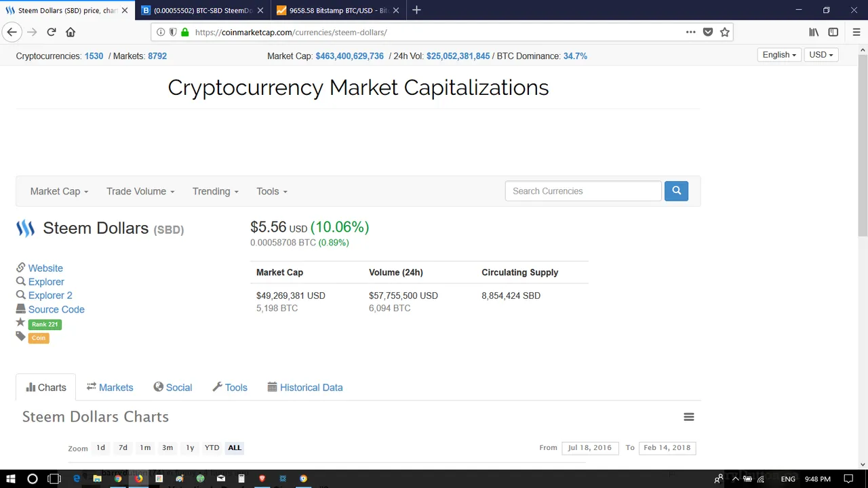This screenshot has height=488, width=868.
Task: Select the Markets tab
Action: tap(110, 388)
